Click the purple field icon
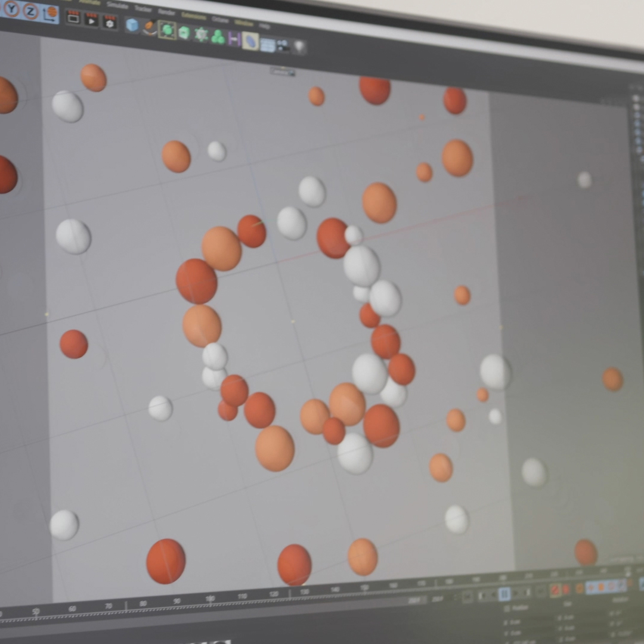The height and width of the screenshot is (644, 644). 234,39
